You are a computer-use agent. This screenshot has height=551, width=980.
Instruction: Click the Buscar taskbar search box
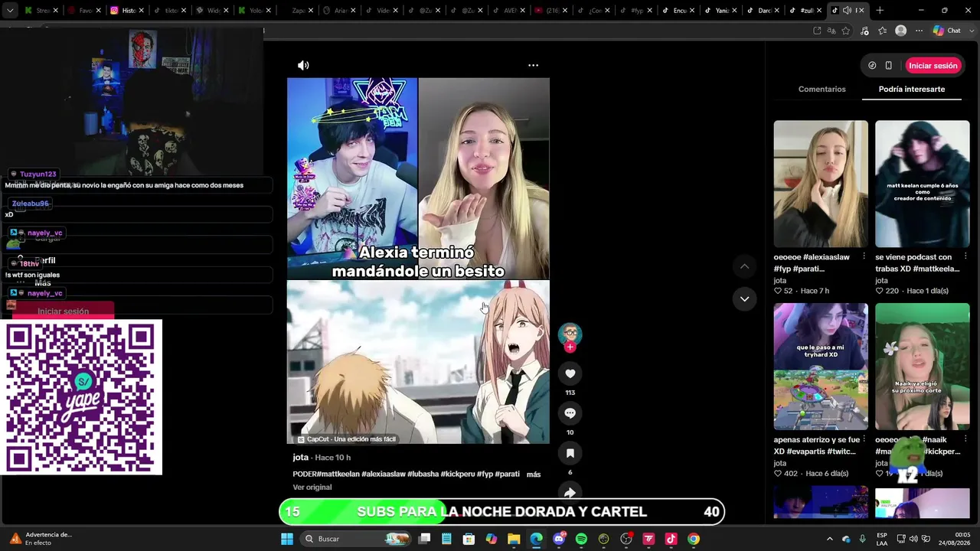[x=357, y=539]
